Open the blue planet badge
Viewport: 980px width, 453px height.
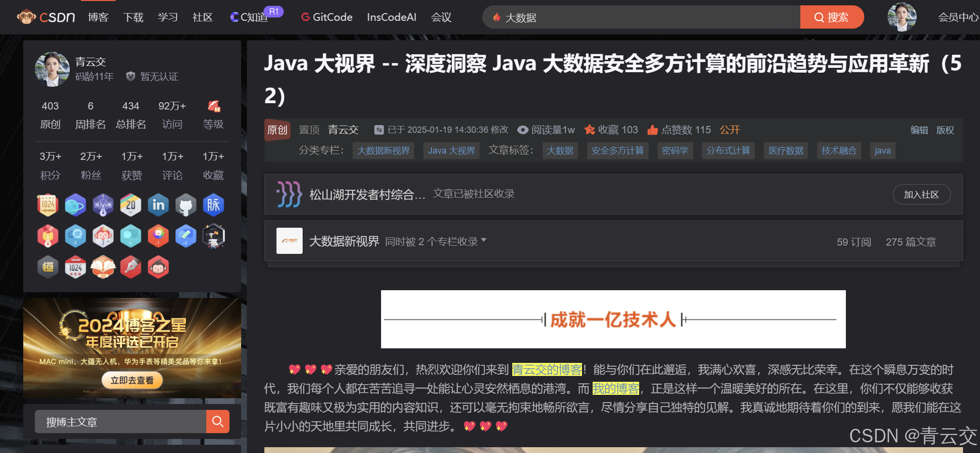[x=76, y=205]
